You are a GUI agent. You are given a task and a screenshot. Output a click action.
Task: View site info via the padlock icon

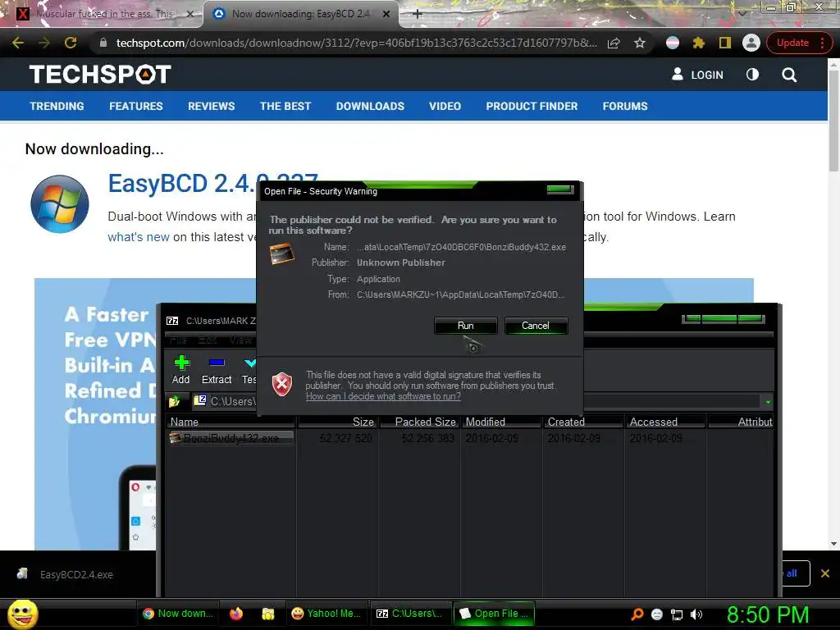(x=103, y=43)
